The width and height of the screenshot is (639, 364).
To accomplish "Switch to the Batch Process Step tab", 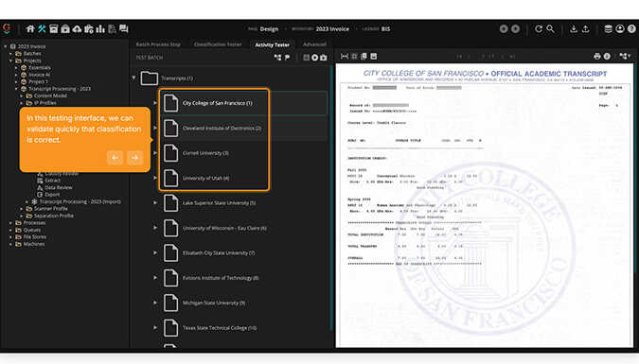I will [158, 44].
